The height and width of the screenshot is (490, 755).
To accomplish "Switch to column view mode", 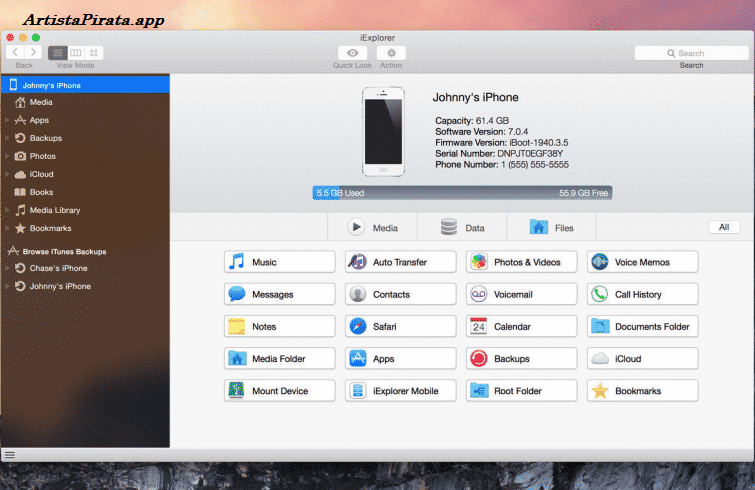I will click(x=75, y=52).
